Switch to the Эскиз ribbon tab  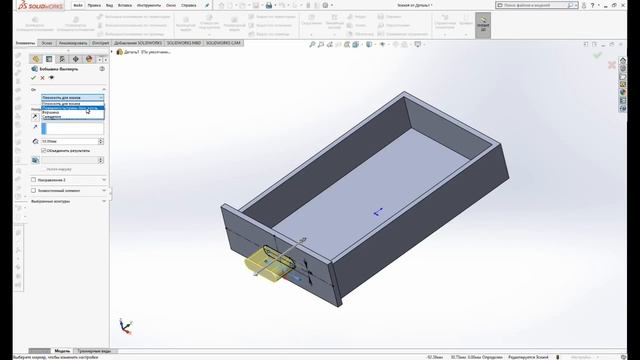click(47, 43)
